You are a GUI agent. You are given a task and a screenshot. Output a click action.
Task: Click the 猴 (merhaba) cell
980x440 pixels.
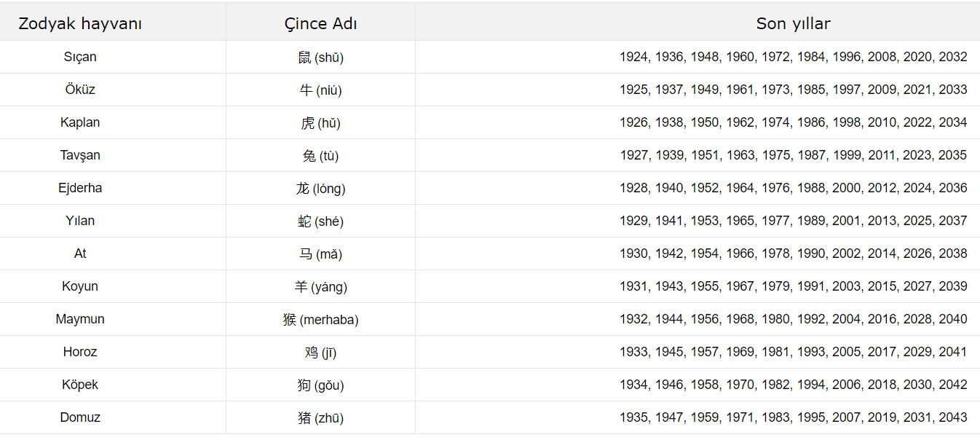pos(320,320)
